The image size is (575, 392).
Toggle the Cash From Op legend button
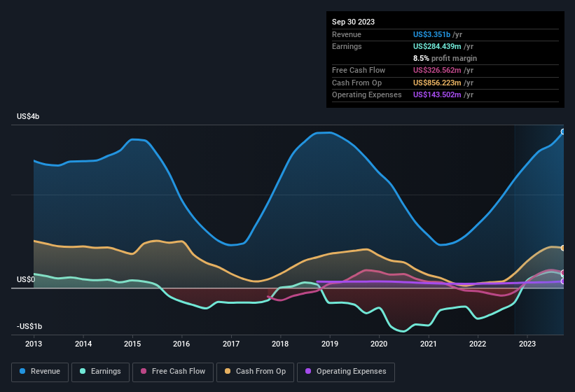[x=255, y=372]
